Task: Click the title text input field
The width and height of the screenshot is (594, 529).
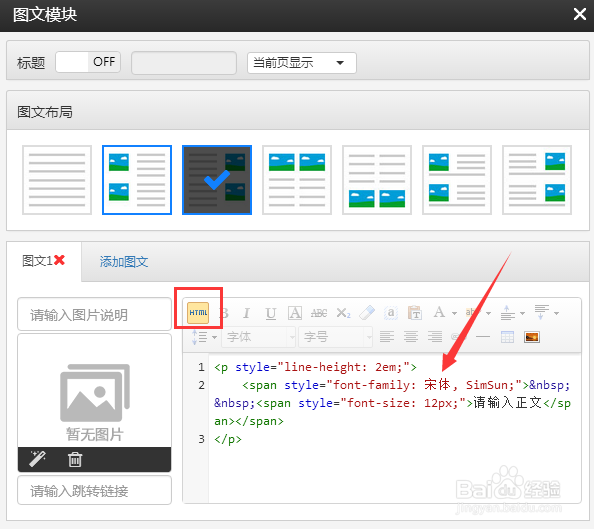Action: coord(184,63)
